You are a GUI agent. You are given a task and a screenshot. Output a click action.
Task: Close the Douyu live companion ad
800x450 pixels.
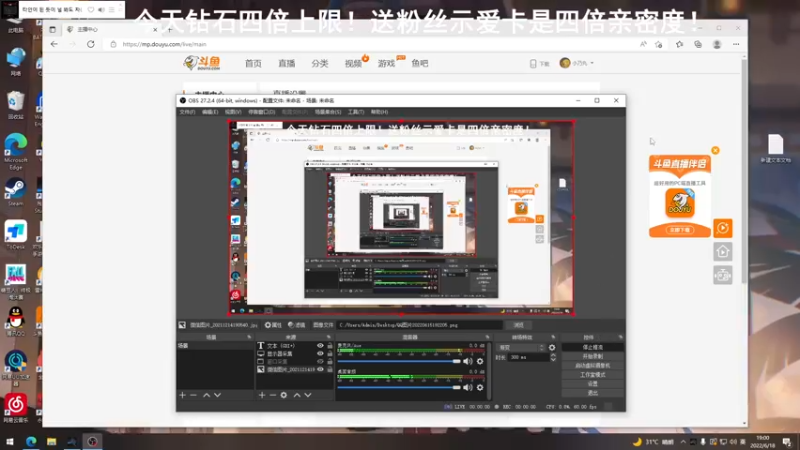coord(715,151)
